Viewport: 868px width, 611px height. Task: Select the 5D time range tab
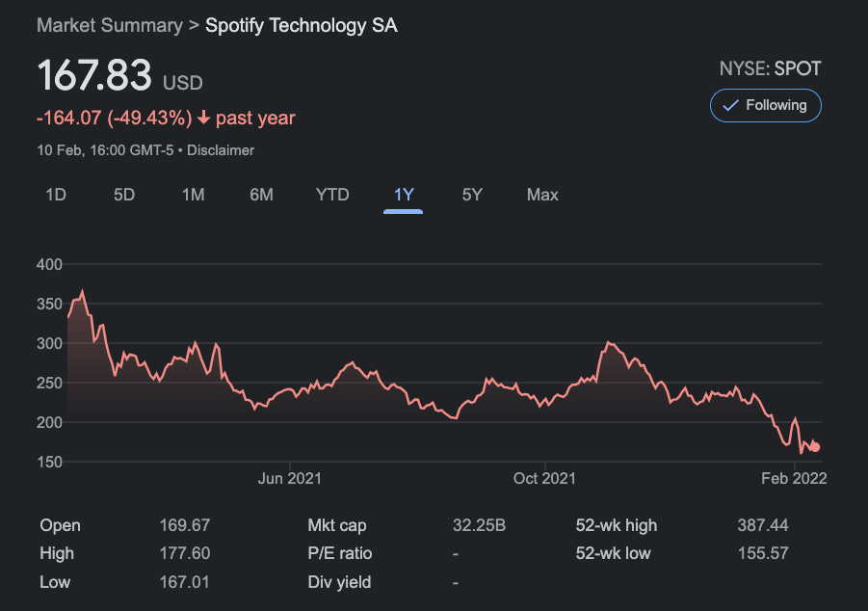[x=124, y=195]
